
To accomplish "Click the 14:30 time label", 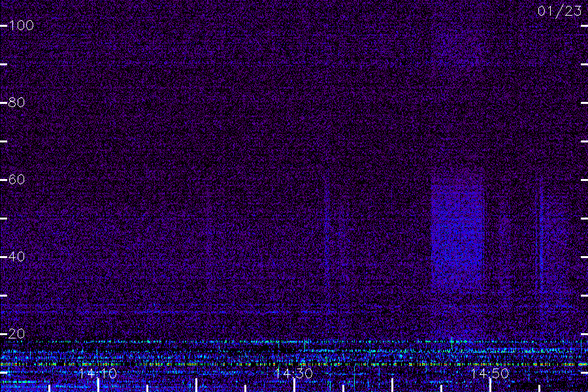I will coord(293,374).
